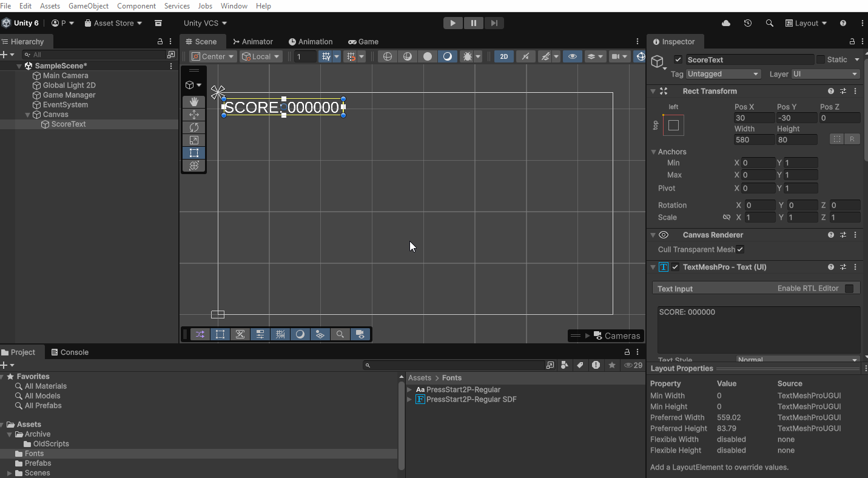Uncheck the ScoreText active checkbox
The image size is (868, 478).
pyautogui.click(x=678, y=59)
